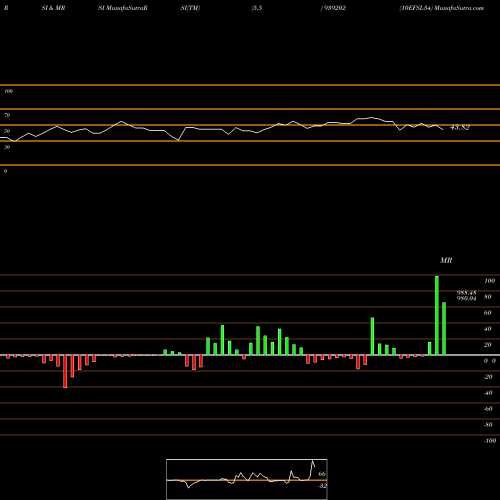Click the price value 980.94

point(466,298)
